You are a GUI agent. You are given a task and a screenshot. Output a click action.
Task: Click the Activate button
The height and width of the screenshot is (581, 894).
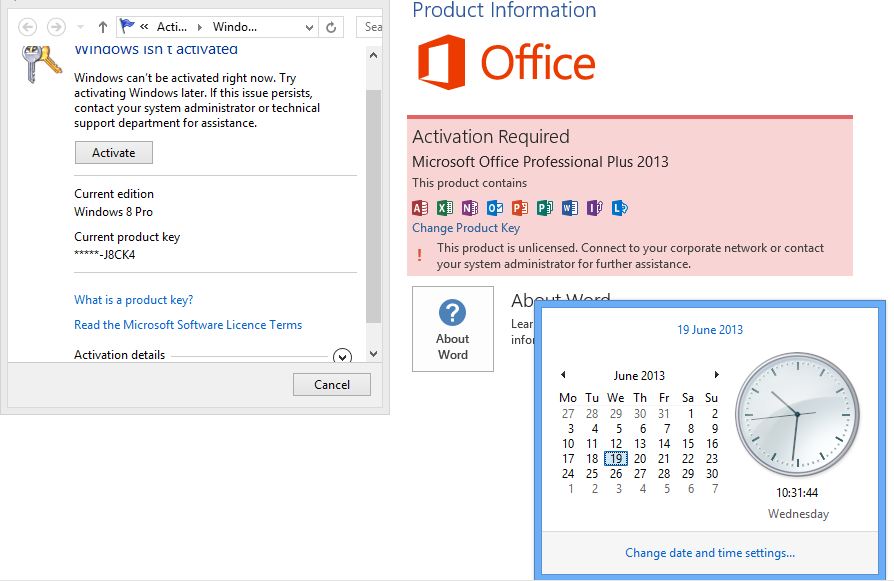[x=114, y=153]
